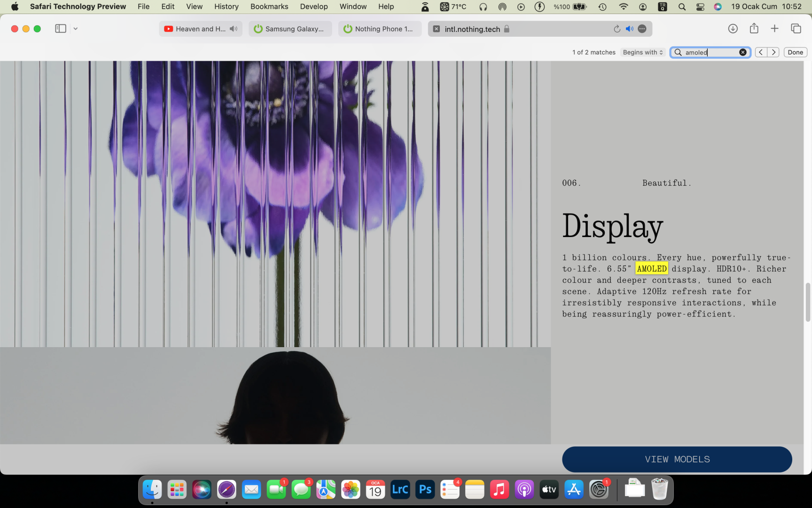This screenshot has width=812, height=508.
Task: Open the date and time 19 Ocak Cum 10:52
Action: pos(766,7)
